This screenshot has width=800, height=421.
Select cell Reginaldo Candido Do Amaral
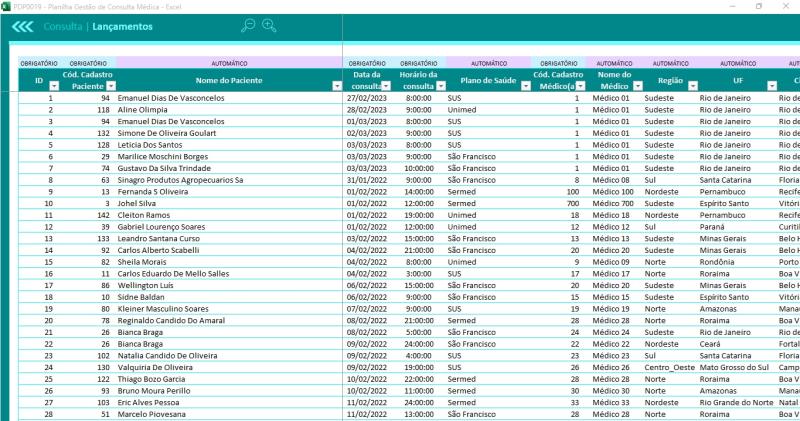pos(229,321)
